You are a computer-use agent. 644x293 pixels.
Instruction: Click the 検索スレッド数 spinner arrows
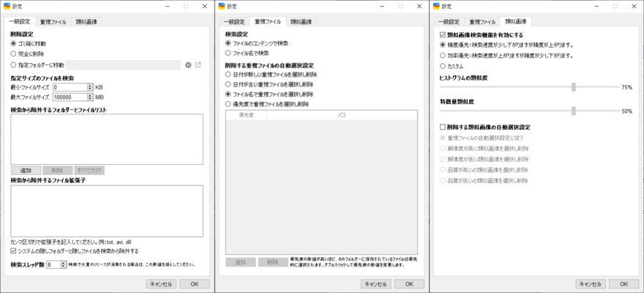[63, 265]
